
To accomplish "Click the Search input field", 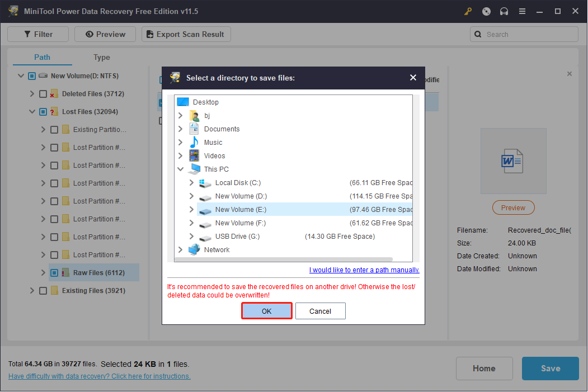I will pyautogui.click(x=524, y=34).
